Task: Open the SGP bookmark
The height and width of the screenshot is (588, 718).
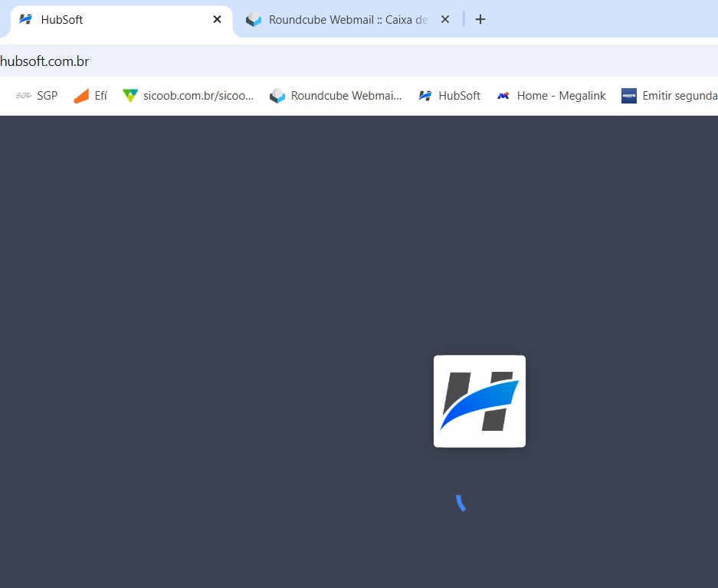Action: (37, 96)
